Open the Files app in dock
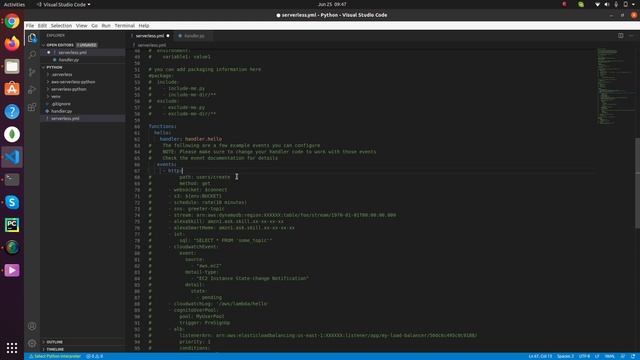The image size is (640, 360). [x=12, y=66]
